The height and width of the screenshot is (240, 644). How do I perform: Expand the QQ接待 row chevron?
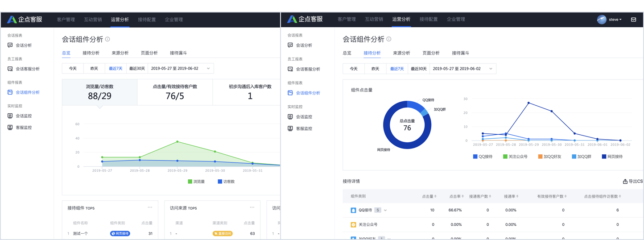pyautogui.click(x=385, y=210)
